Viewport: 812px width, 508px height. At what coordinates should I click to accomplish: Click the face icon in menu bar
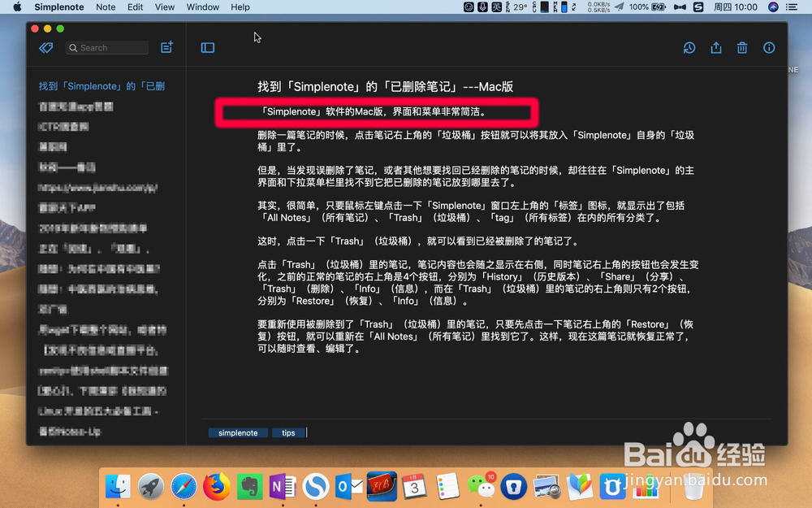[469, 7]
